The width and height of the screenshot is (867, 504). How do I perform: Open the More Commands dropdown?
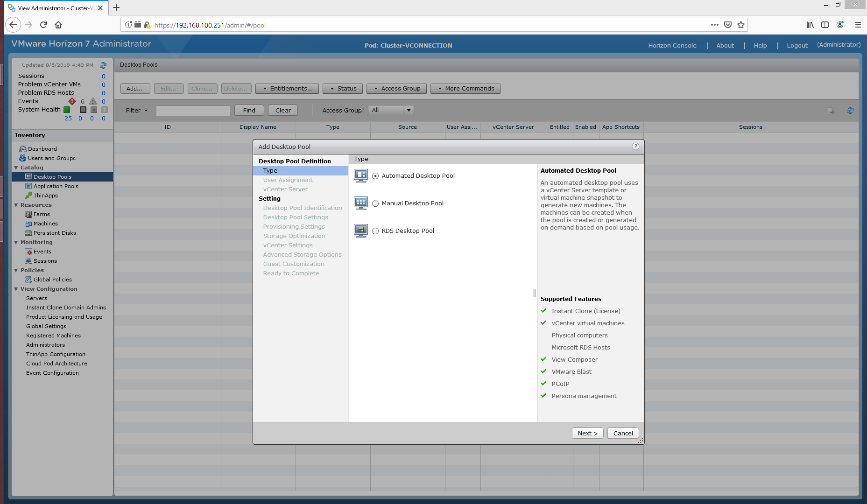tap(465, 89)
